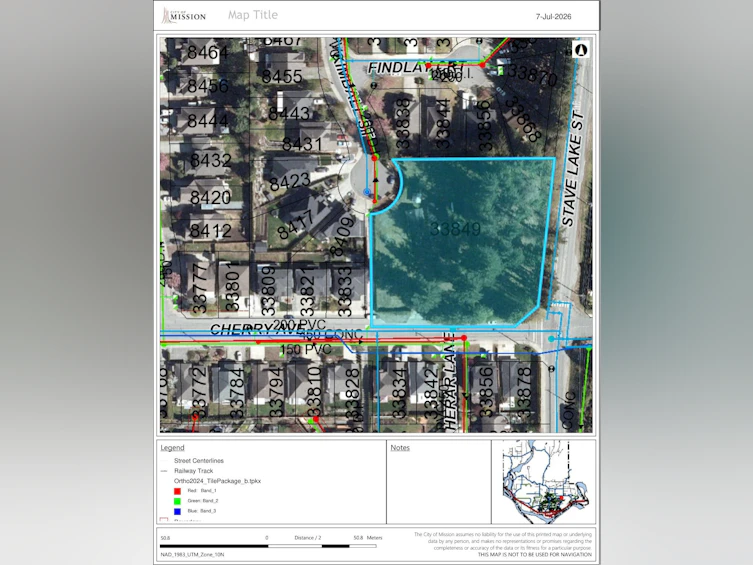This screenshot has width=753, height=565.
Task: Click the City of Mission logo
Action: [184, 15]
